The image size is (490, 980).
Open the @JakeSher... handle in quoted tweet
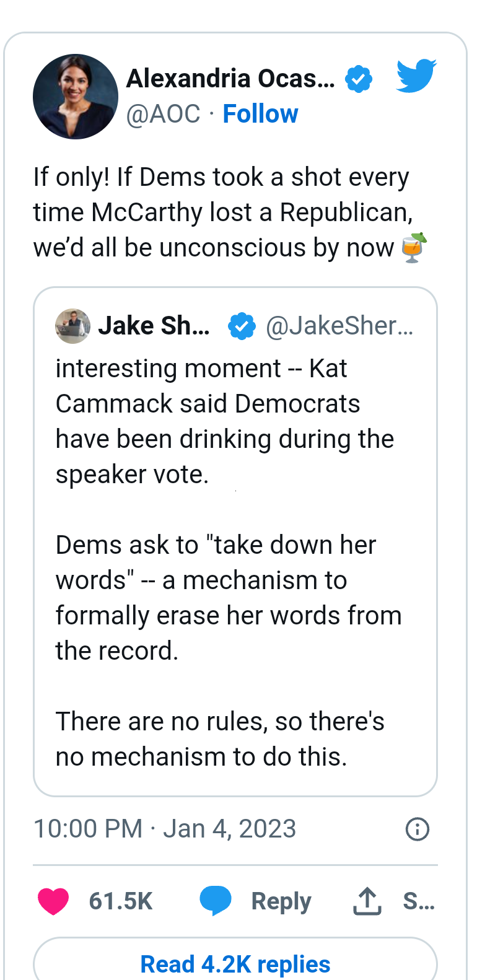(x=339, y=326)
